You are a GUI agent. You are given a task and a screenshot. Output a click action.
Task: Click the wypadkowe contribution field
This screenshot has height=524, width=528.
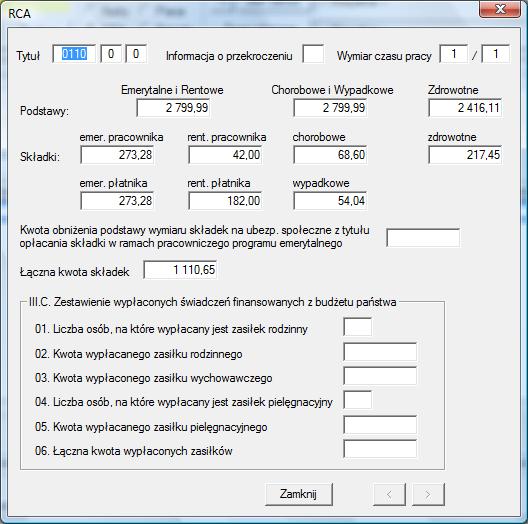coord(330,201)
